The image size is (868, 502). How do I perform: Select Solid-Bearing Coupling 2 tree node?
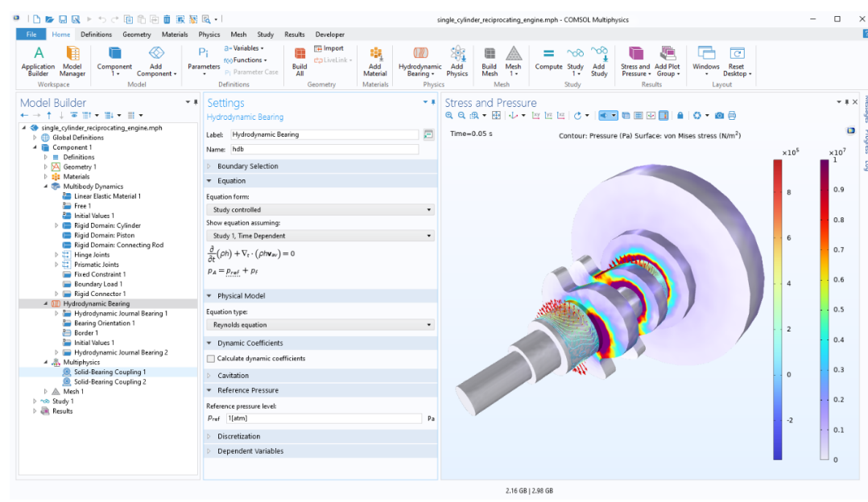point(110,382)
